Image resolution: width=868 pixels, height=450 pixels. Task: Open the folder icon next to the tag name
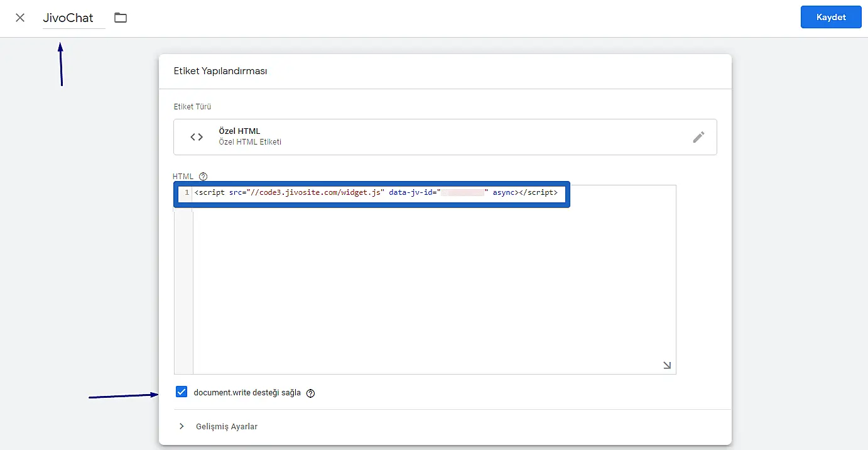pos(121,18)
